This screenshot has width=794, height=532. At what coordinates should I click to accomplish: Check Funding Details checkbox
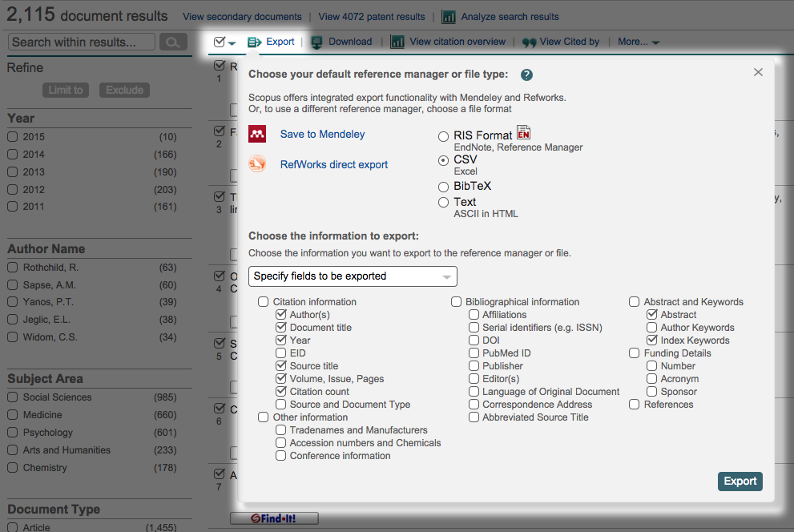click(634, 353)
